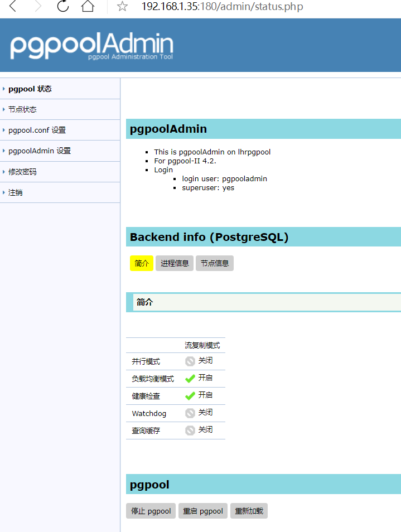Click the arrow beside 节点状态

tap(4, 109)
